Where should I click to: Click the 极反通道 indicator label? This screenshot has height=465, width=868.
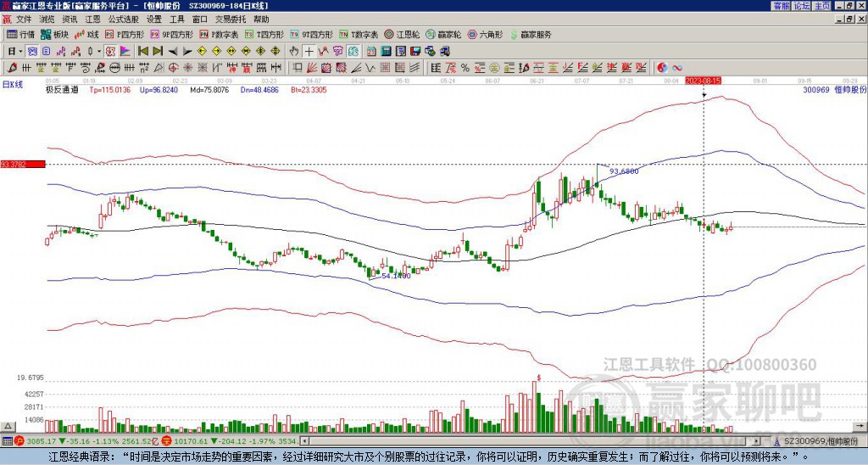pos(61,90)
